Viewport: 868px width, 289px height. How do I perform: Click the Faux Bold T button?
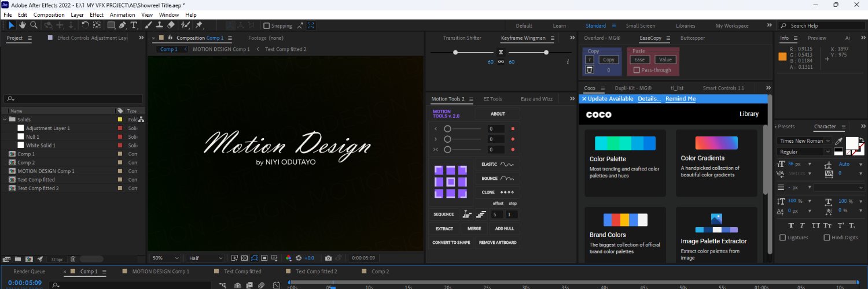[x=791, y=225]
